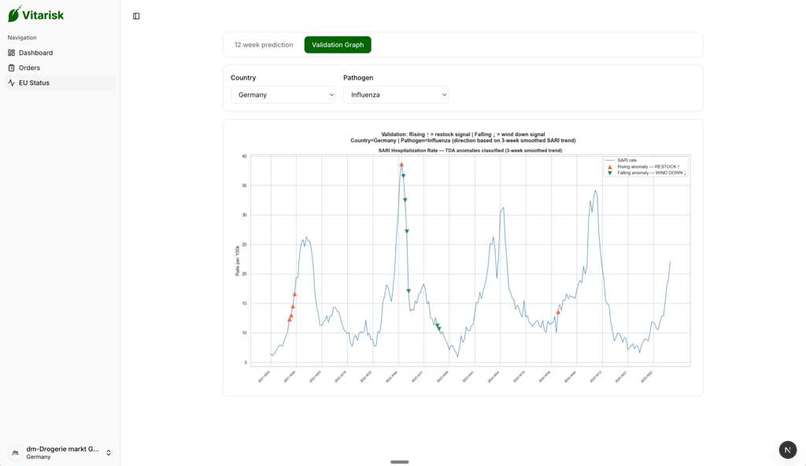806x466 pixels.
Task: Switch to the 12 week prediction tab
Action: click(264, 45)
